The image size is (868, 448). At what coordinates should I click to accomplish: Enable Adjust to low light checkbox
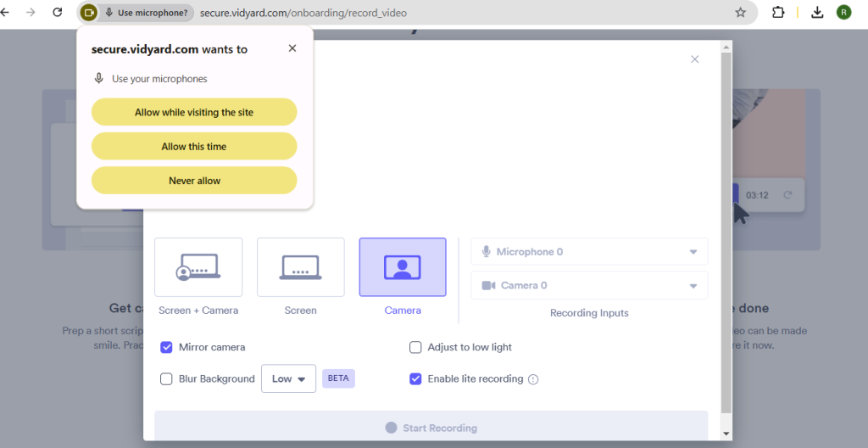click(415, 347)
